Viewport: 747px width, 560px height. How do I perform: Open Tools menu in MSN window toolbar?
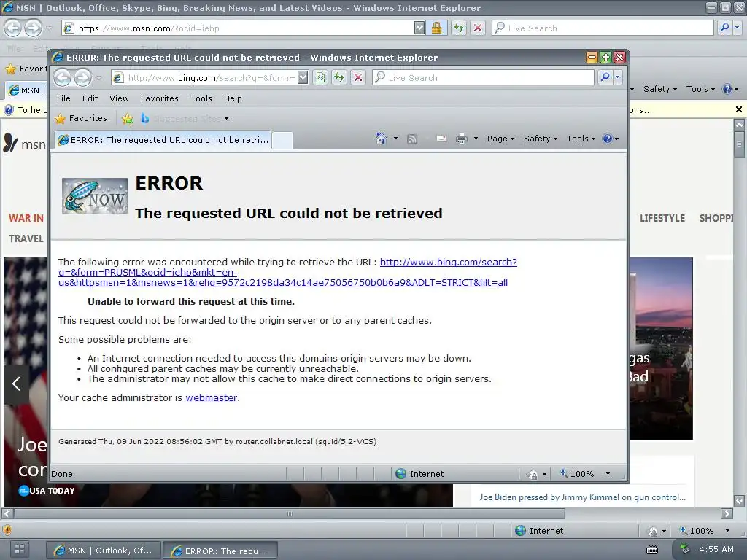(x=700, y=89)
